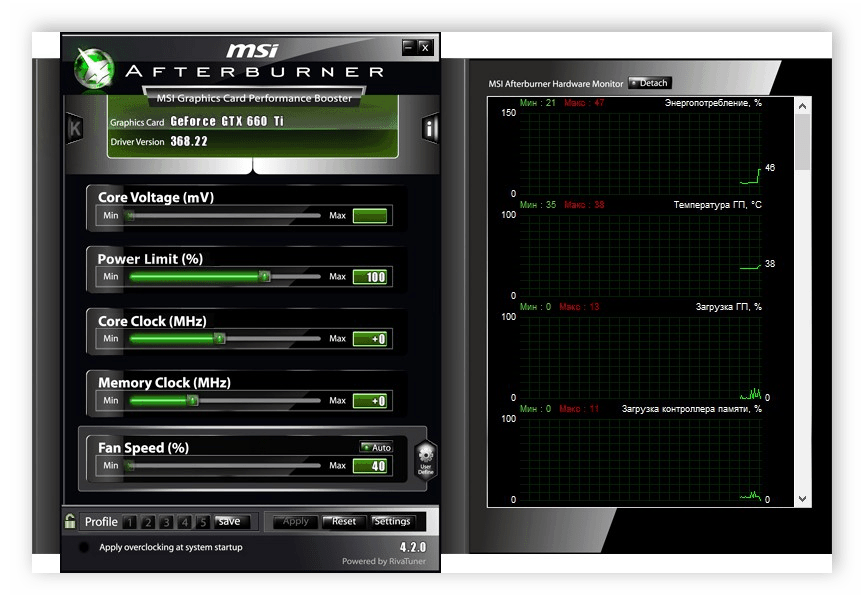The width and height of the screenshot is (864, 605).
Task: Click the Memory Clock slider handle
Action: (x=192, y=401)
